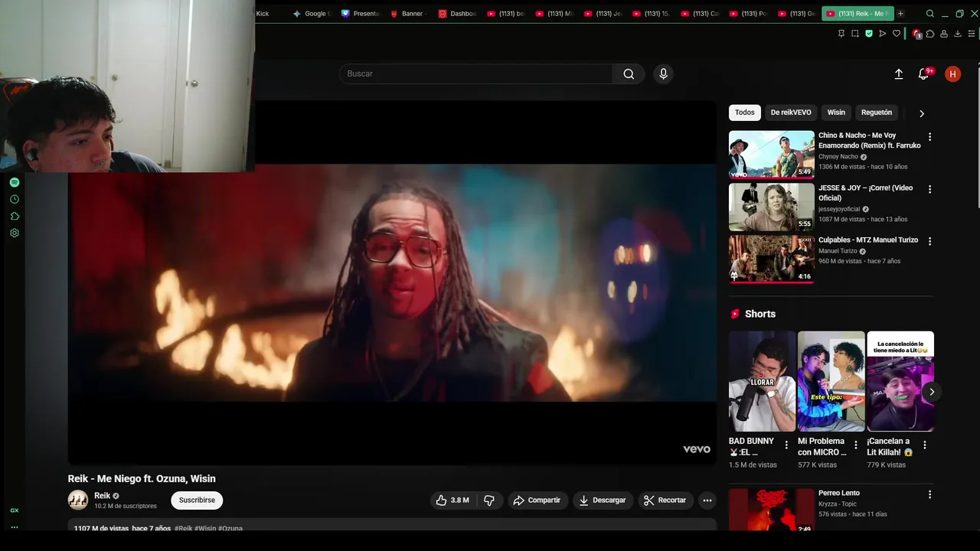Click the Compartir share button
Image resolution: width=980 pixels, height=551 pixels.
pos(537,500)
